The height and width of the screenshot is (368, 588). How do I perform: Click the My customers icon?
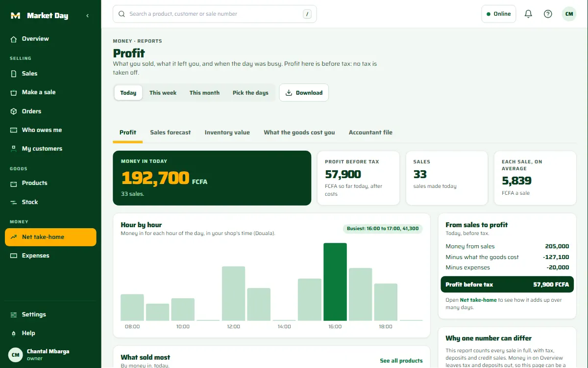tap(14, 149)
